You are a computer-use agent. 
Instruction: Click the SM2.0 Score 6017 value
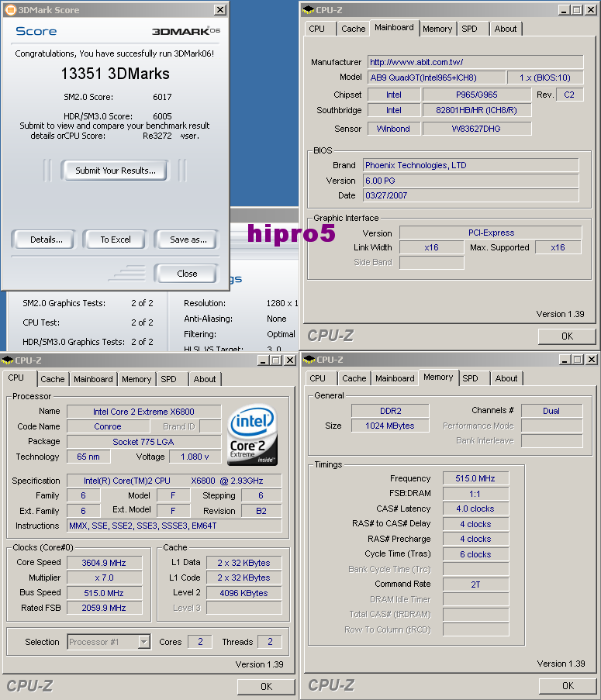click(162, 97)
